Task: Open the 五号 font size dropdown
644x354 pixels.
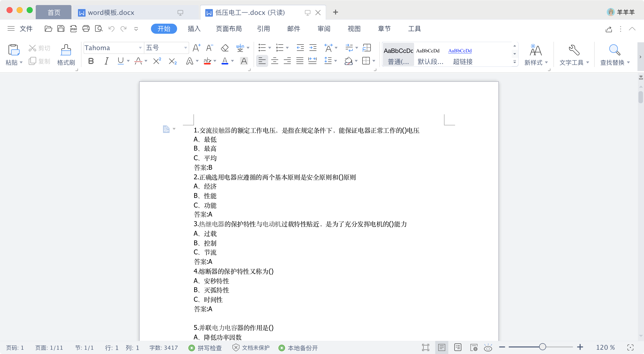Action: pos(185,48)
